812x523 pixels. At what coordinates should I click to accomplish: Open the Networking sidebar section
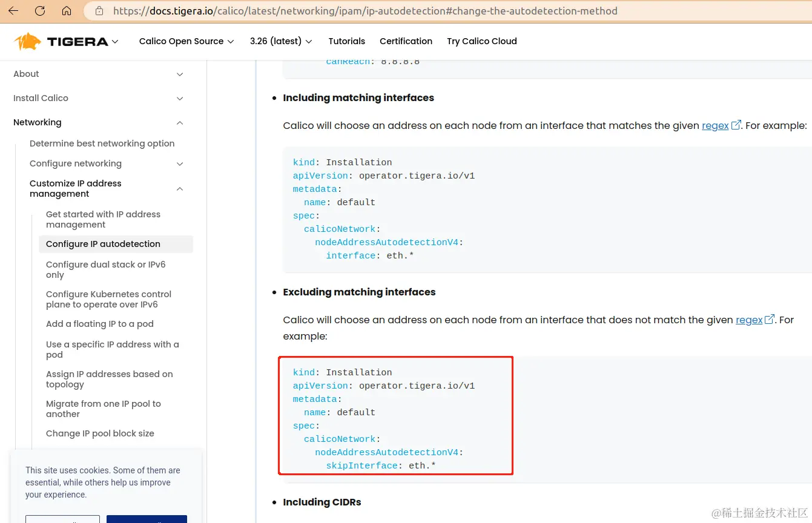tap(38, 122)
